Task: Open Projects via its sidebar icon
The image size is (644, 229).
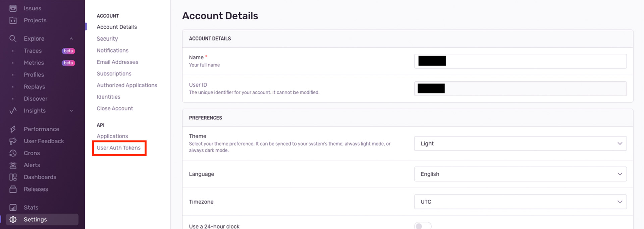Action: [x=13, y=20]
